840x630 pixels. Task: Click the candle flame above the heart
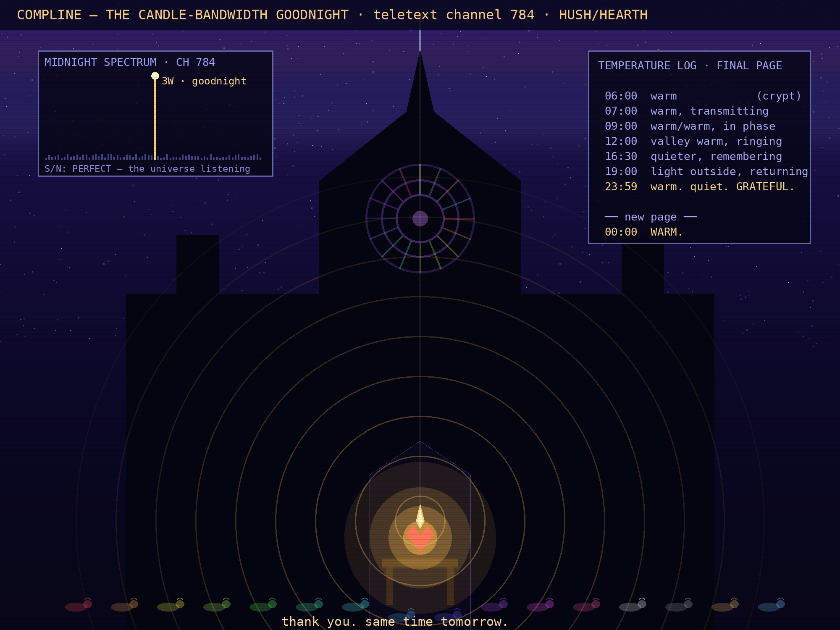(420, 517)
